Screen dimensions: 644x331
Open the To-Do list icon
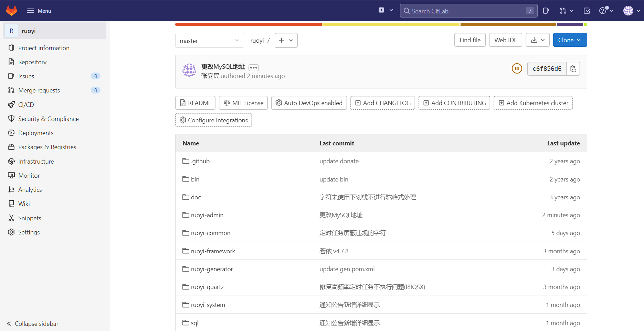[587, 11]
